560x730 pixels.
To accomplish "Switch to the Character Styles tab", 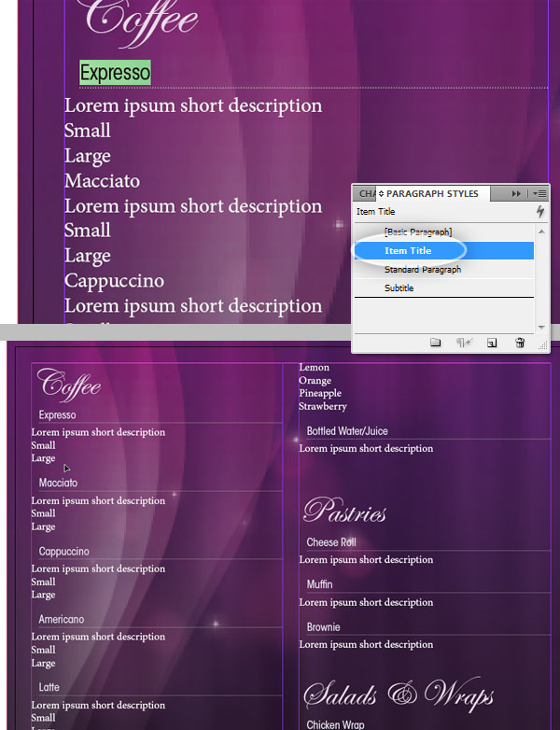I will pyautogui.click(x=367, y=193).
